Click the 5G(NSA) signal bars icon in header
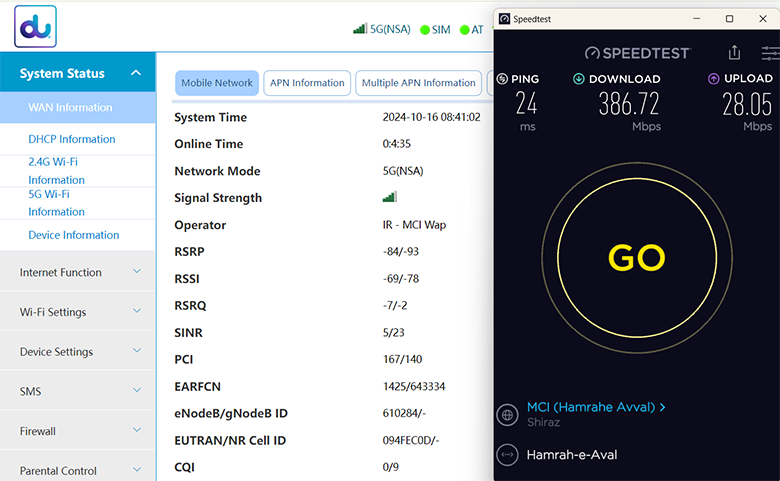Viewport: 780px width, 481px height. (360, 28)
